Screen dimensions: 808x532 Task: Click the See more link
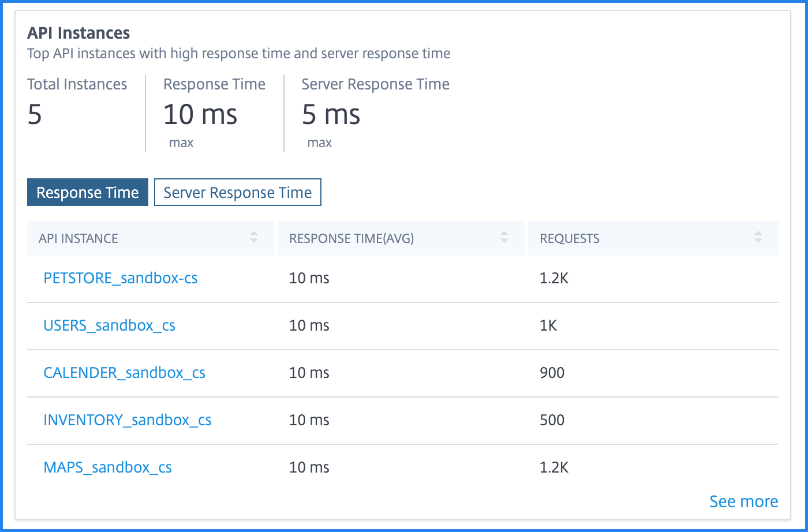(x=744, y=501)
